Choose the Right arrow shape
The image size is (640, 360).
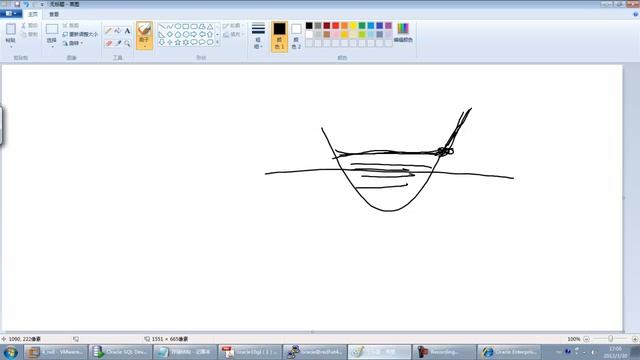click(x=194, y=34)
